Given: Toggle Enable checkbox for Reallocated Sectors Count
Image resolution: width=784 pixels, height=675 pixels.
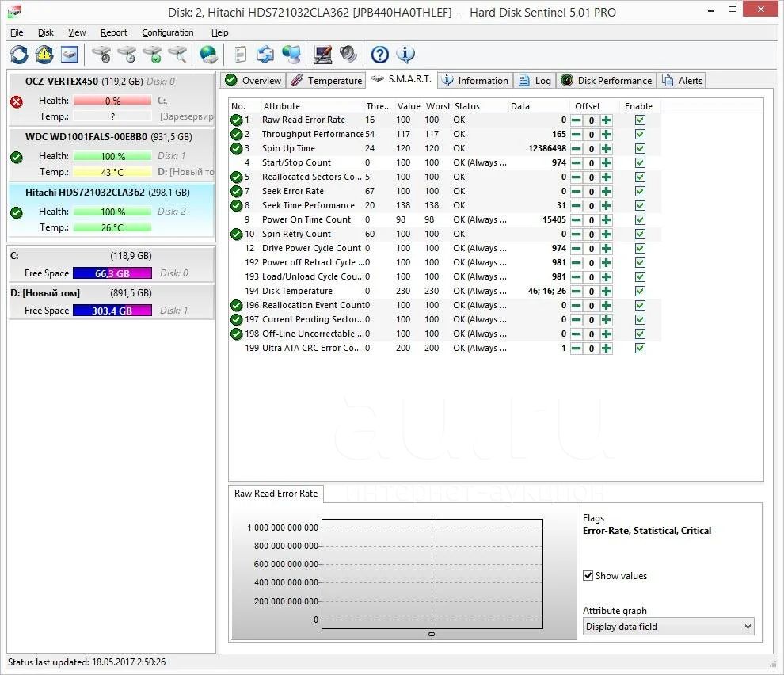Looking at the screenshot, I should point(640,177).
